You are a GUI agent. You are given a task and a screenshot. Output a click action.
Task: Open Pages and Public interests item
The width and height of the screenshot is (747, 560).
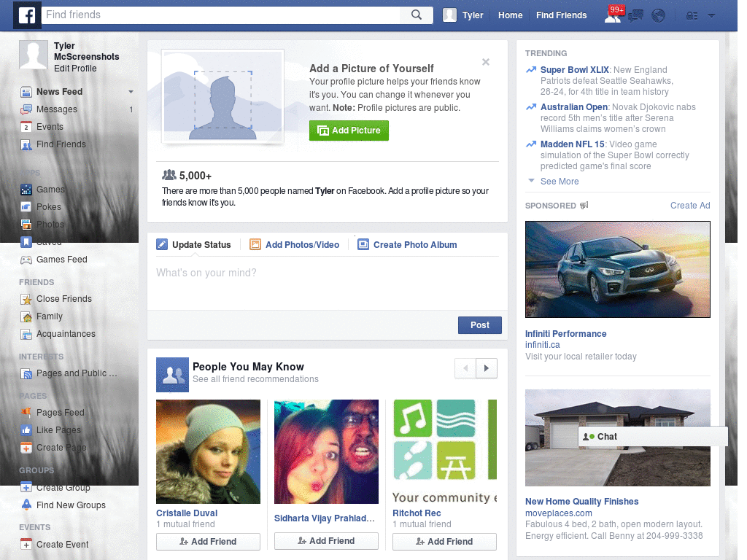tap(69, 373)
